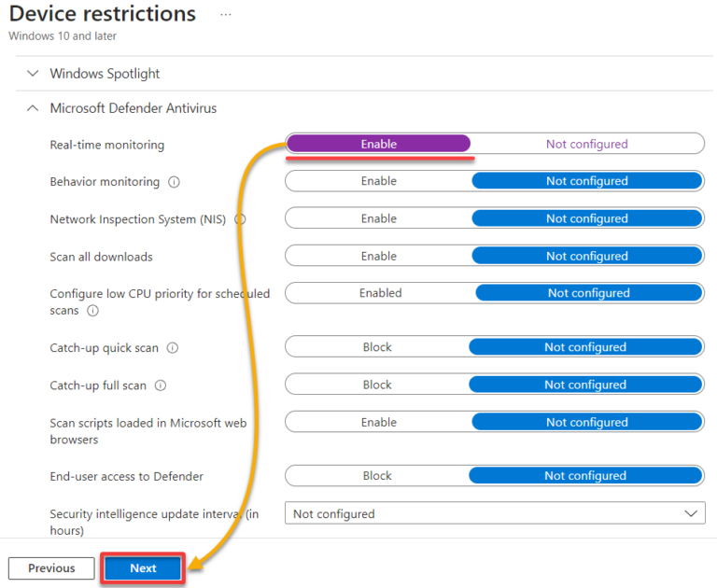The image size is (717, 588).
Task: Click the Behavior monitoring label text
Action: pos(105,182)
